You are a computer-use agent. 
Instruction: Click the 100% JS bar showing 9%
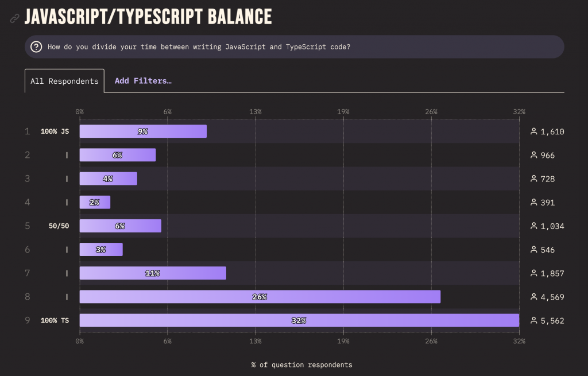coord(142,131)
